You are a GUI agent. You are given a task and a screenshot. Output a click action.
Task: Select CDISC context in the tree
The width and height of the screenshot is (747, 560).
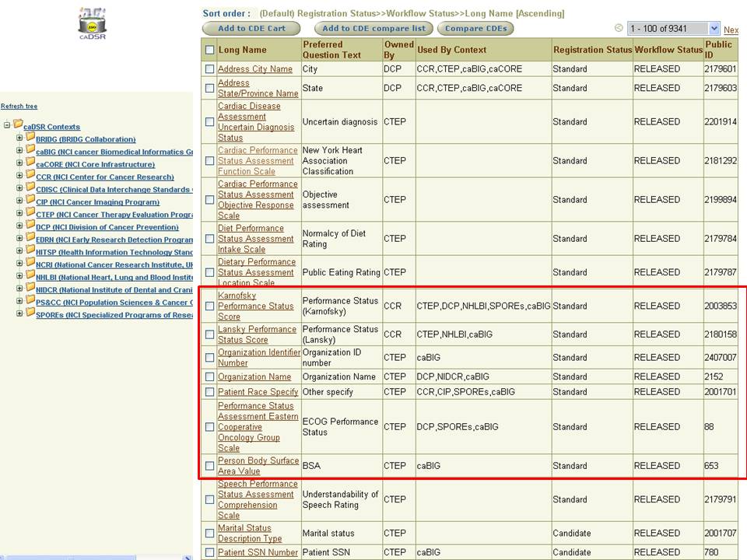tap(114, 190)
